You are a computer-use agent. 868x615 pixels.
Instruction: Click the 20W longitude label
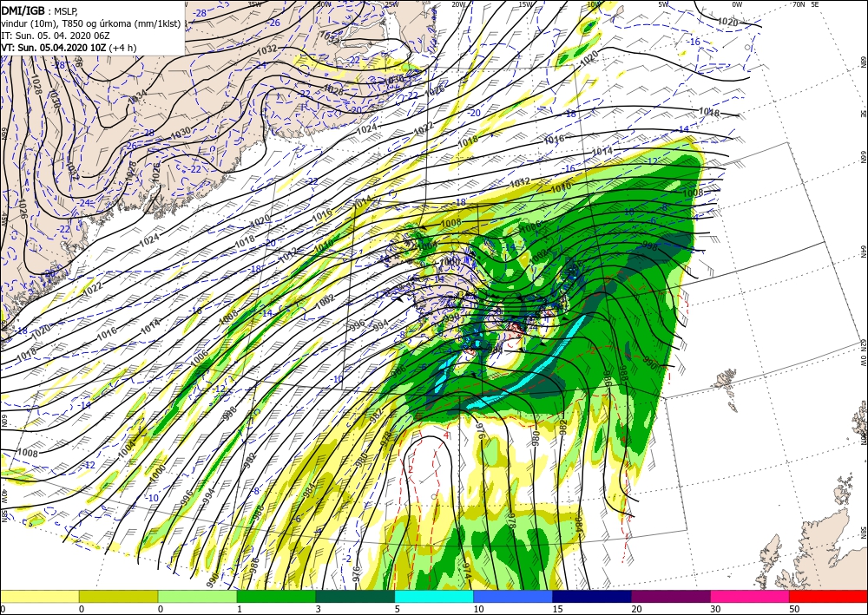458,3
